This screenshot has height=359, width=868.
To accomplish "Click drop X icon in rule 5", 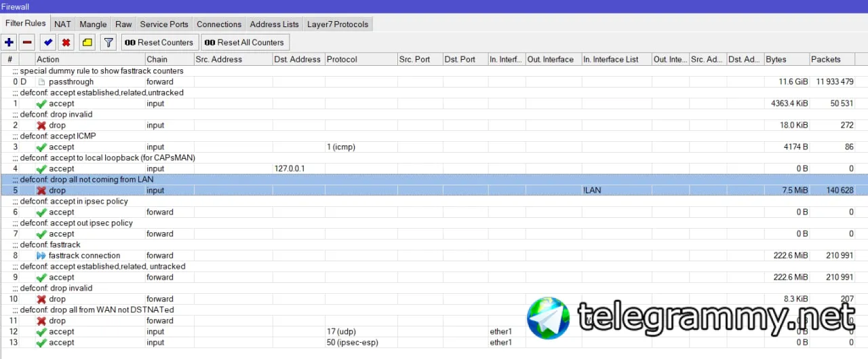I will 41,190.
